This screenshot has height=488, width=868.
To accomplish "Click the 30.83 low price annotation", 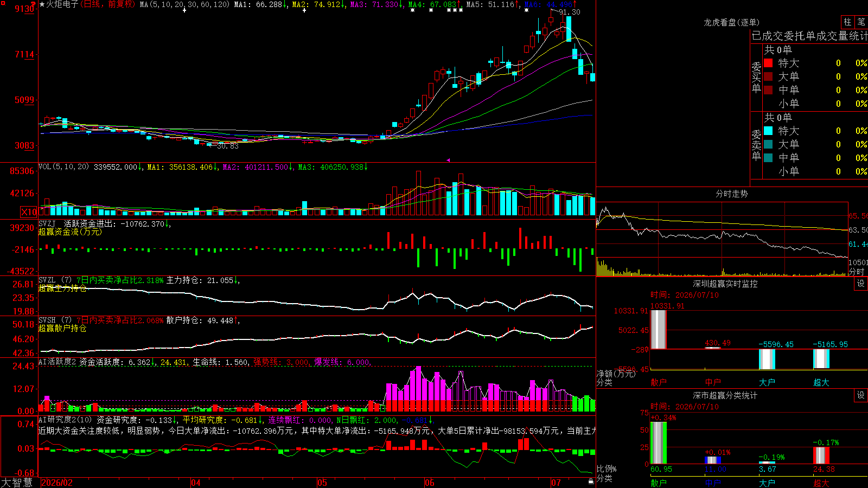I will (x=227, y=146).
